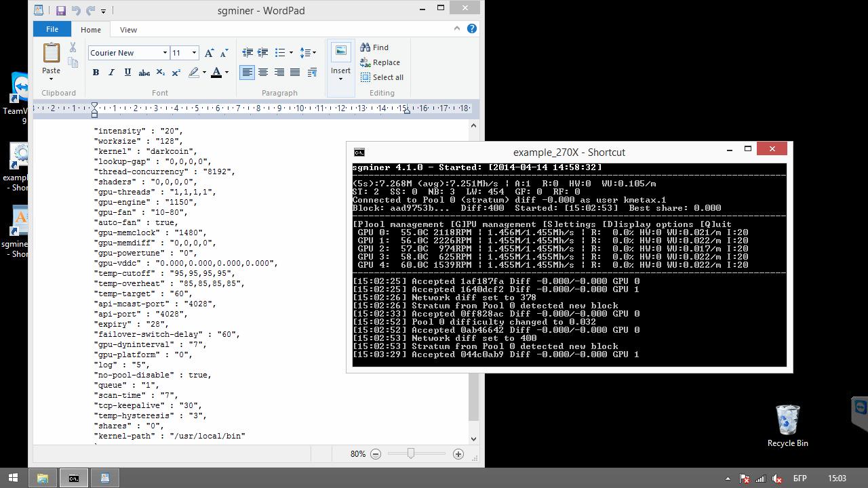Click the muted volume tray icon
Viewport: 868px width, 488px height.
pos(777,479)
